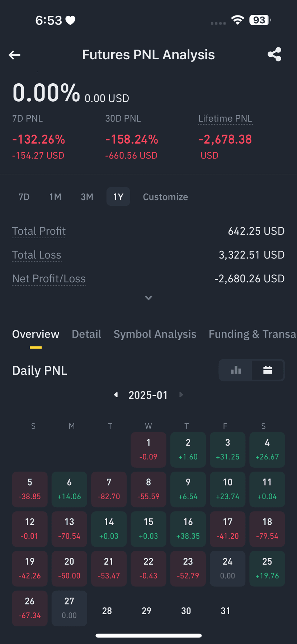Go to previous month arrow
This screenshot has height=644, width=297.
point(115,395)
